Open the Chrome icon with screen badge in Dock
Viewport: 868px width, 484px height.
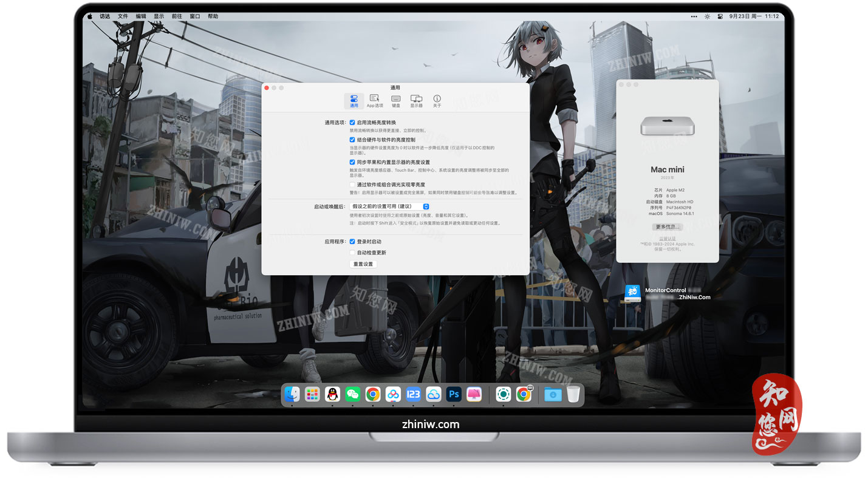pyautogui.click(x=524, y=394)
